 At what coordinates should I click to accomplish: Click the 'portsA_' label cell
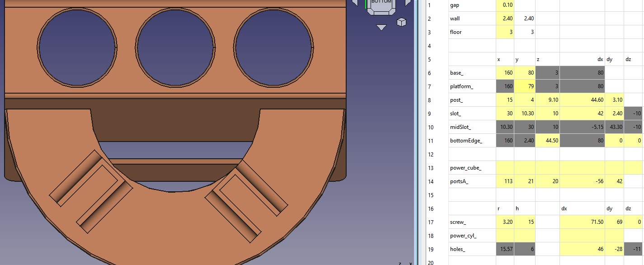[472, 181]
